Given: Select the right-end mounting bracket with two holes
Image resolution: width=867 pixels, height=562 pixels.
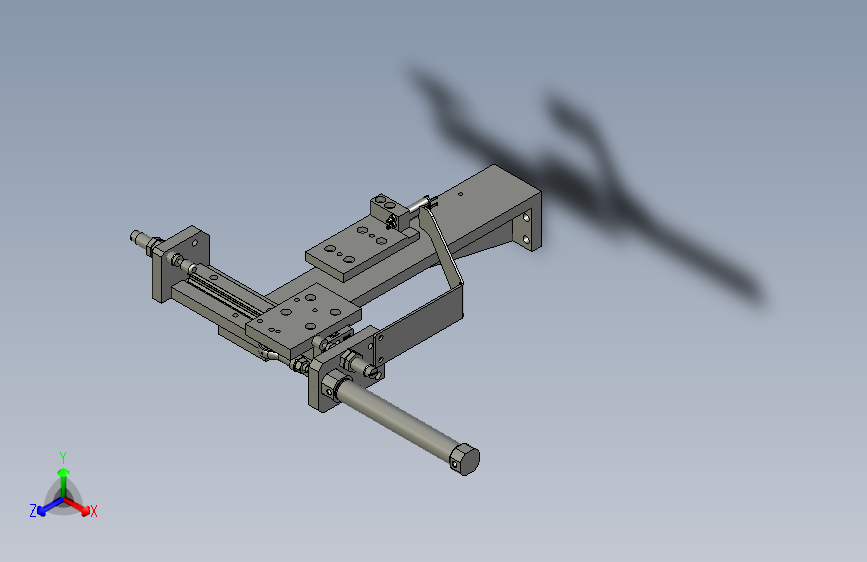Looking at the screenshot, I should pyautogui.click(x=525, y=228).
